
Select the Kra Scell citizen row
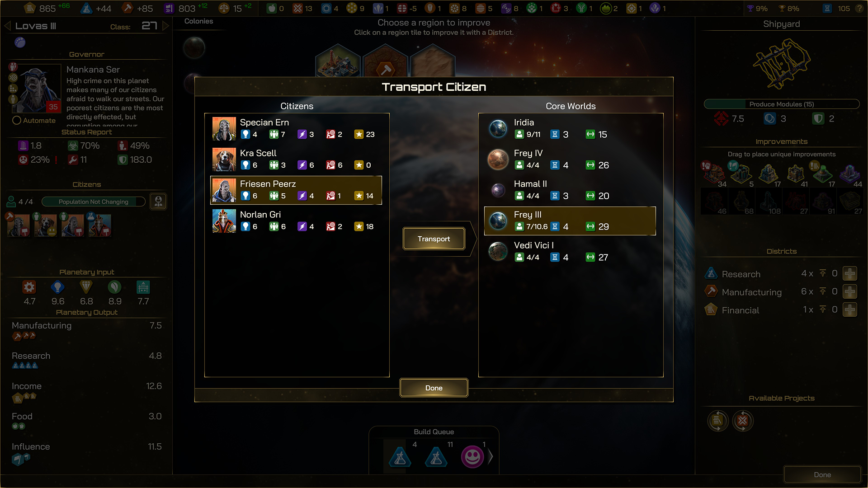(296, 160)
